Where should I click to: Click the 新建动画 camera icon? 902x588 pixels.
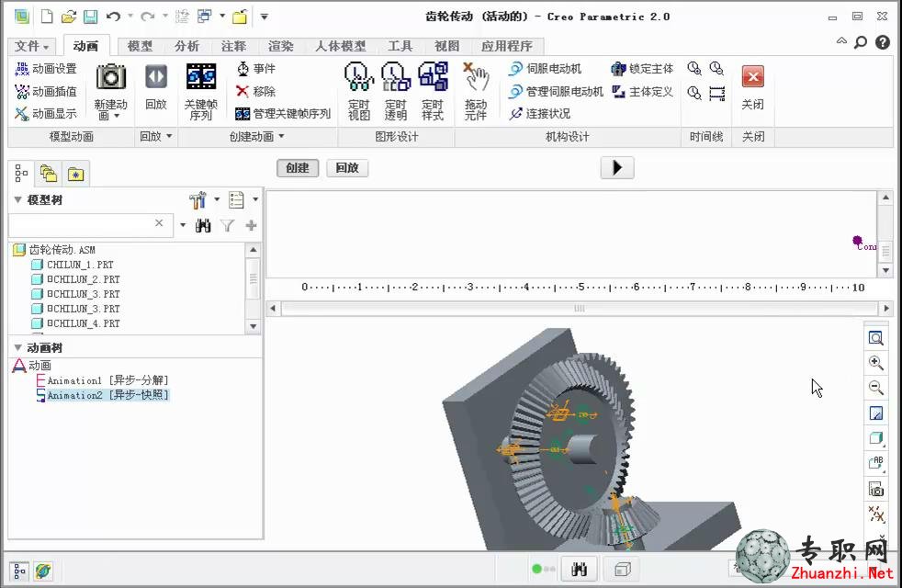[110, 76]
